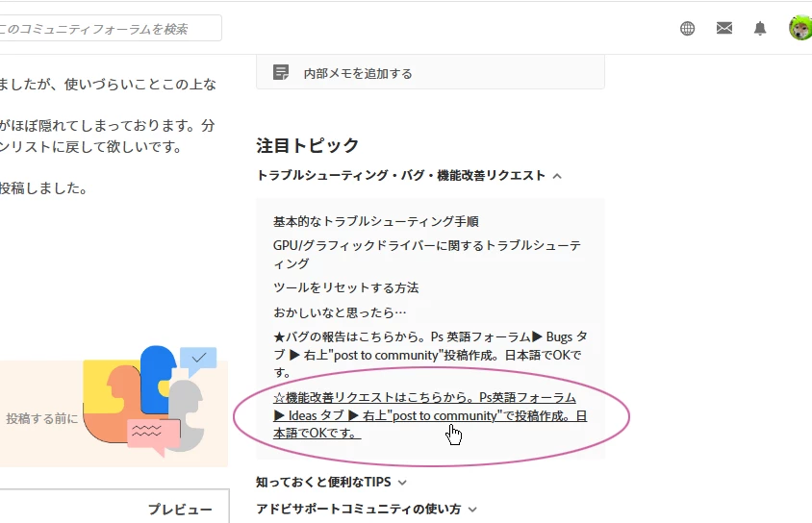812x523 pixels.
Task: Open the bell notifications icon
Action: (x=760, y=29)
